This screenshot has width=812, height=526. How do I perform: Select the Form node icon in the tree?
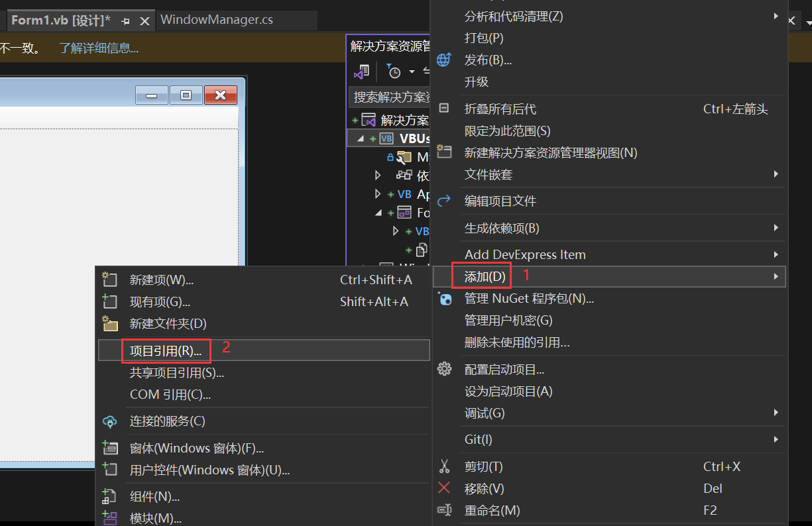[404, 213]
